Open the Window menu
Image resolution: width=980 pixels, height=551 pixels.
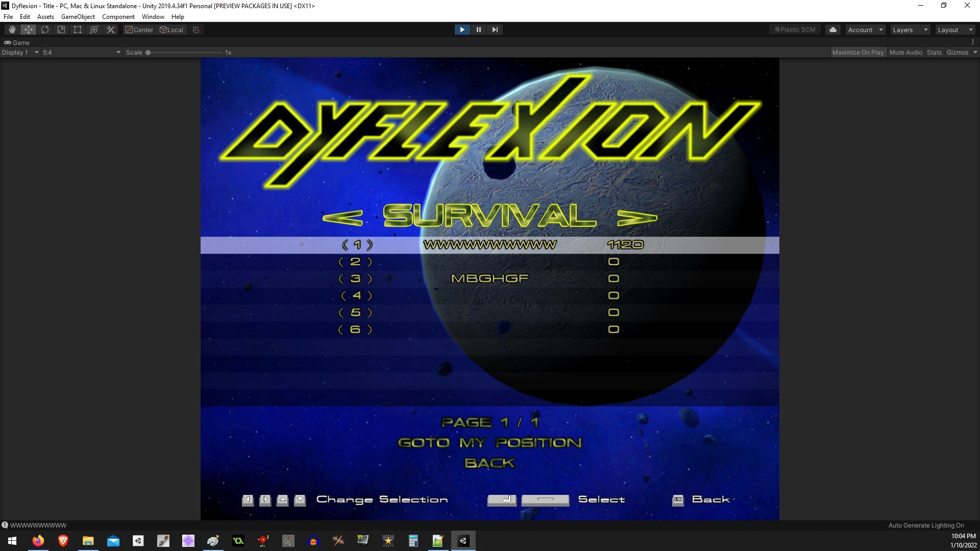[x=153, y=17]
